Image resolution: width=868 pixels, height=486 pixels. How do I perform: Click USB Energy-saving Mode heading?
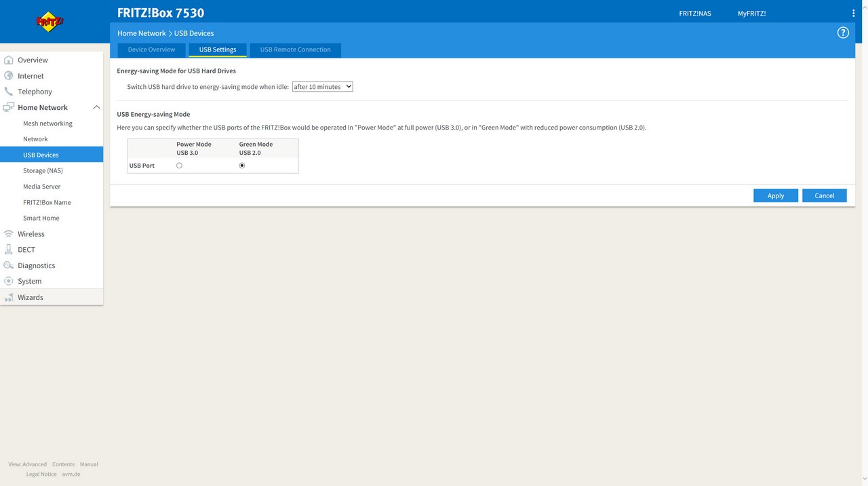(153, 115)
